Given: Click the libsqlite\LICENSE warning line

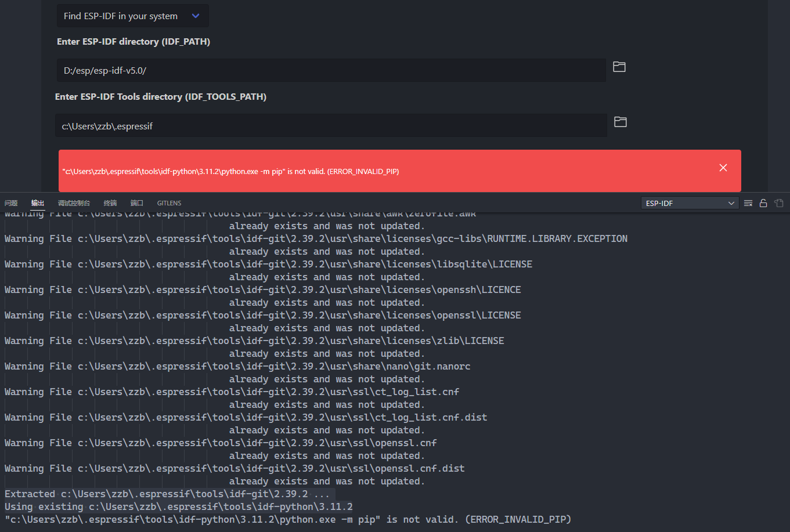Looking at the screenshot, I should [268, 264].
